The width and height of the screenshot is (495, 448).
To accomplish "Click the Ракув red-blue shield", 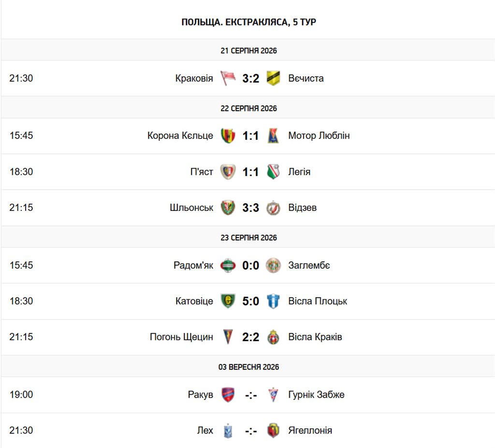I will pyautogui.click(x=228, y=394).
